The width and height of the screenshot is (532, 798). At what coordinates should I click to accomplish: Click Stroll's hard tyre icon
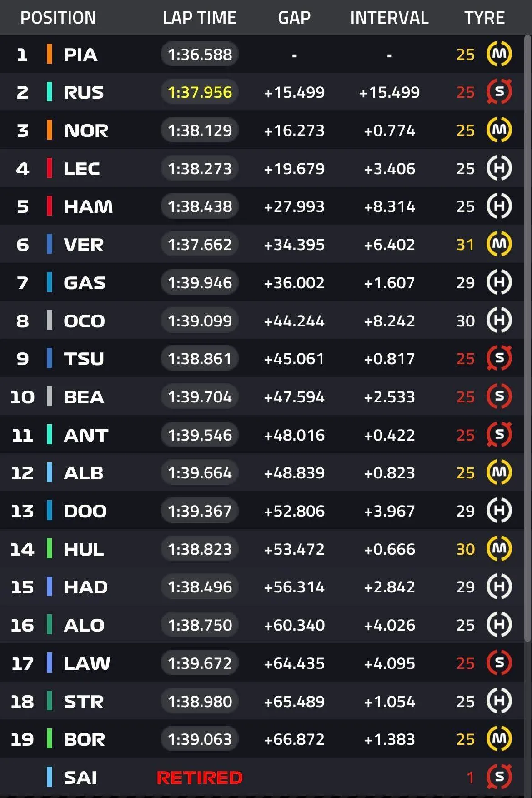(x=499, y=701)
